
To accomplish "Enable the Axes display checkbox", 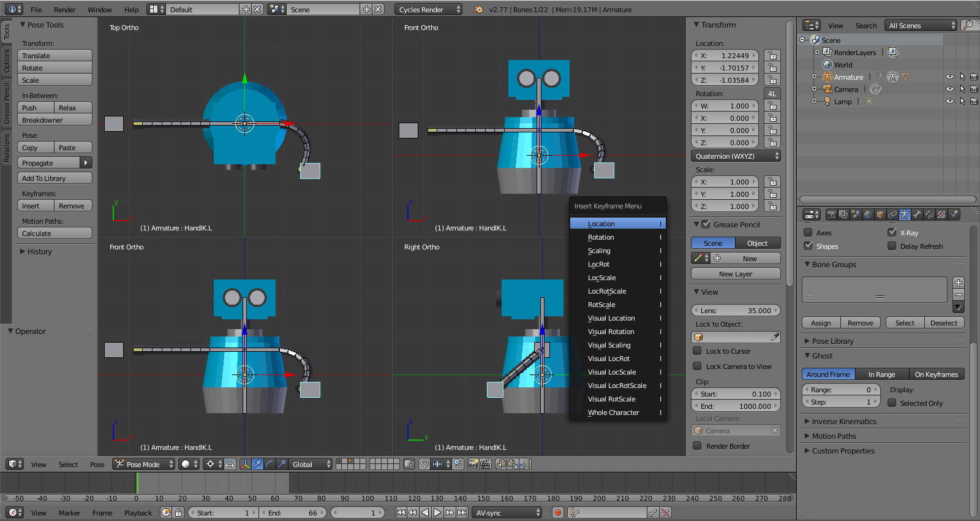I will point(808,233).
